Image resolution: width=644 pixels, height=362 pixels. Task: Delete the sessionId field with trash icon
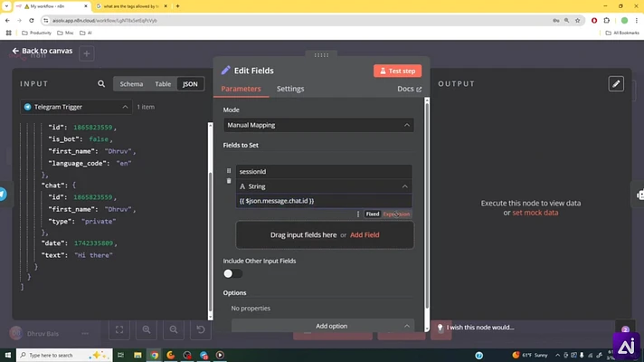(x=229, y=181)
